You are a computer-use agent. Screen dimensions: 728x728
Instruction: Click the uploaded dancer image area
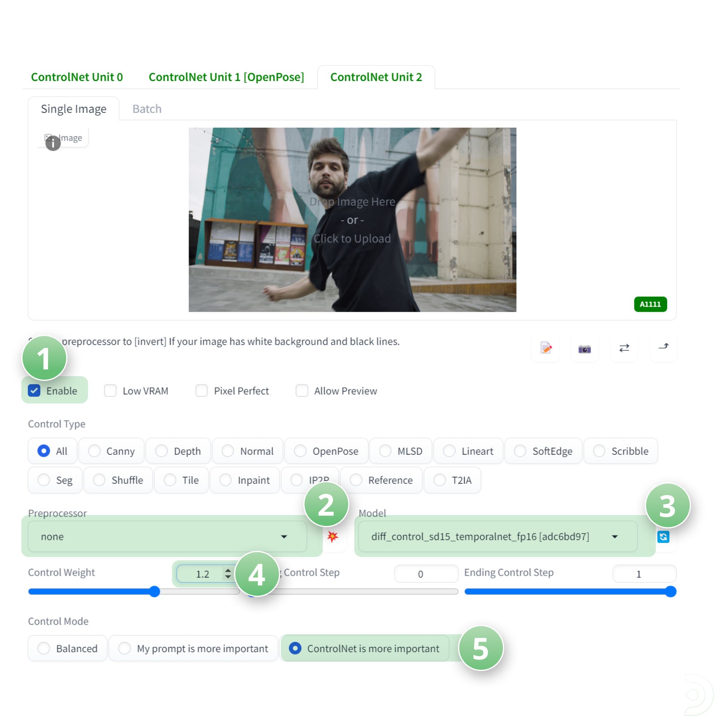click(x=352, y=220)
